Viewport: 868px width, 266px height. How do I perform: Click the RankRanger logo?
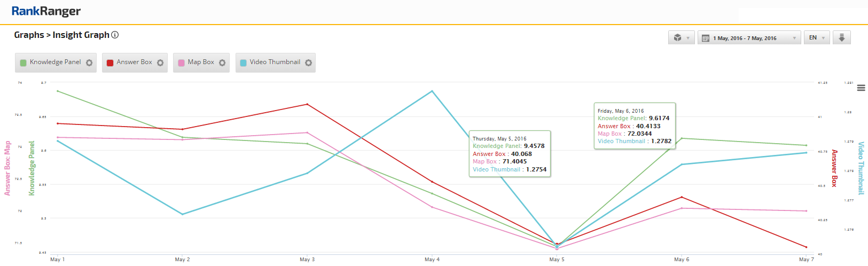pos(46,11)
